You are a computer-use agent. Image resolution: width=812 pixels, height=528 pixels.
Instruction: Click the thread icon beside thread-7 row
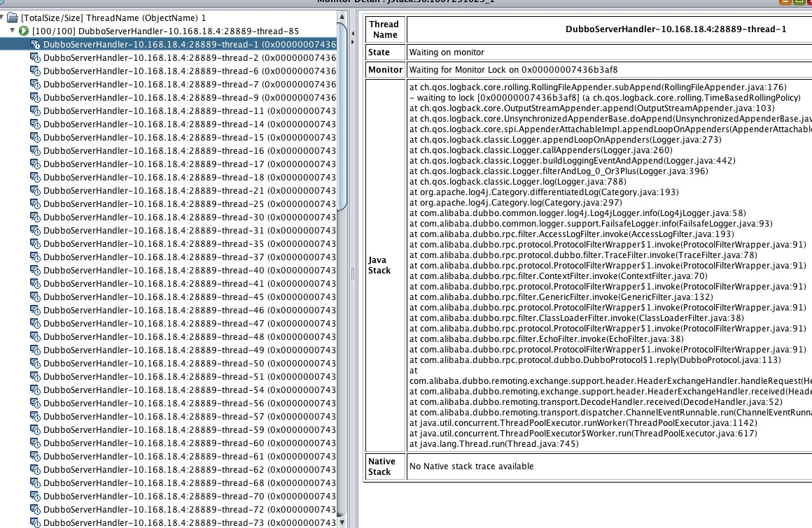[x=35, y=85]
